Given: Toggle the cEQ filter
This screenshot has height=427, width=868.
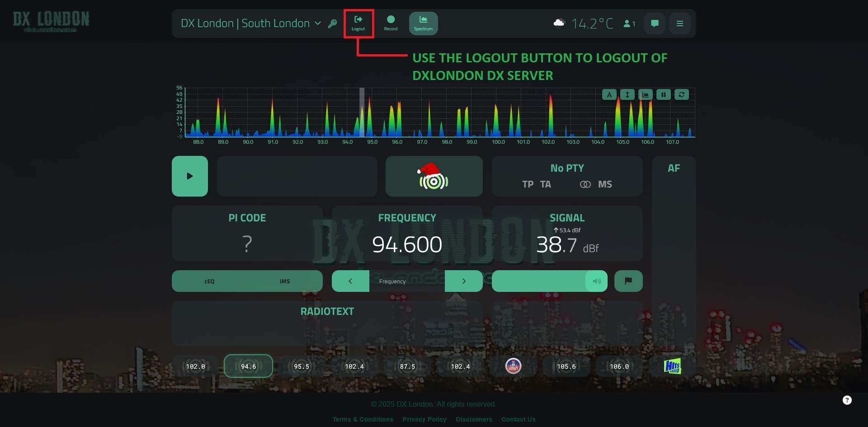Looking at the screenshot, I should (x=209, y=281).
